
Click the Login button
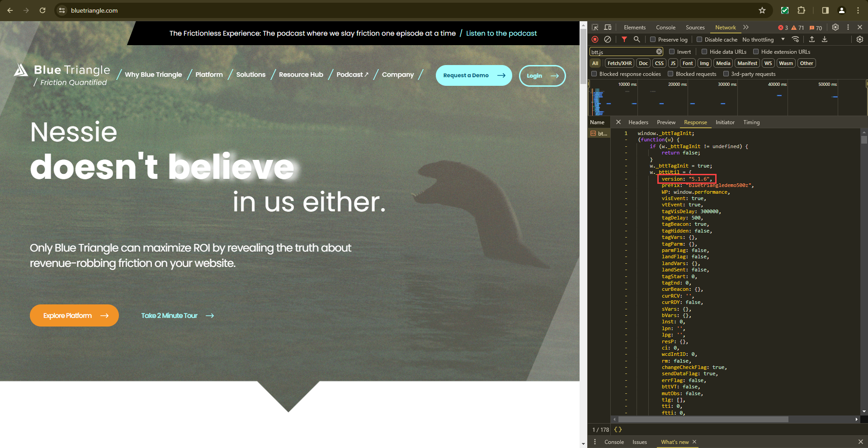(542, 75)
